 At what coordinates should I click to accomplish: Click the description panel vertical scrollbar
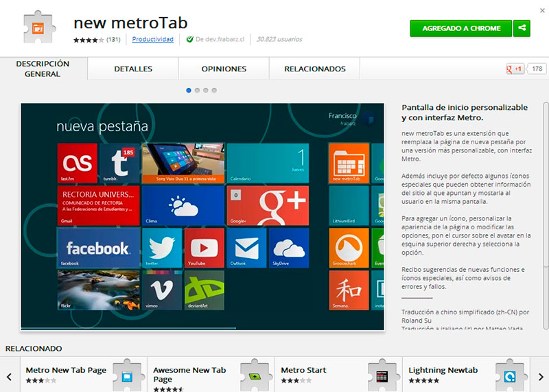click(x=546, y=216)
